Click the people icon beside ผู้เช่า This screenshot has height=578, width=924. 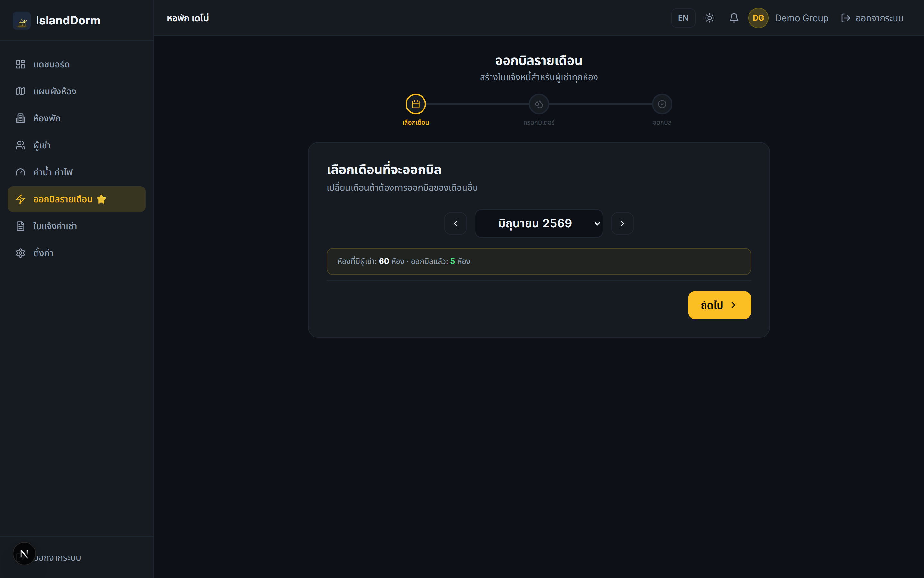pos(21,145)
